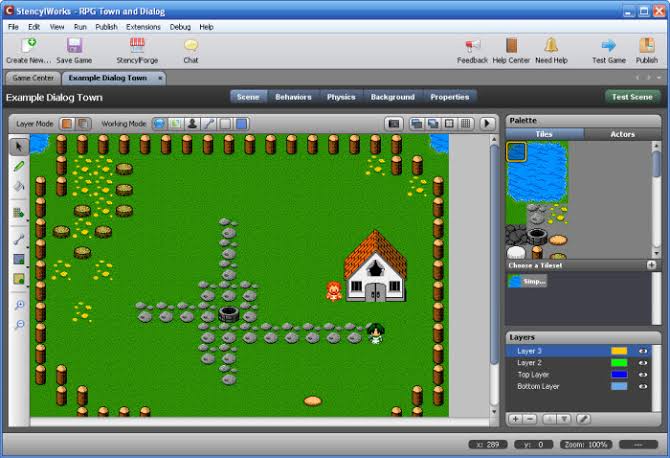Click the magnifier zoom in tool

tap(19, 305)
